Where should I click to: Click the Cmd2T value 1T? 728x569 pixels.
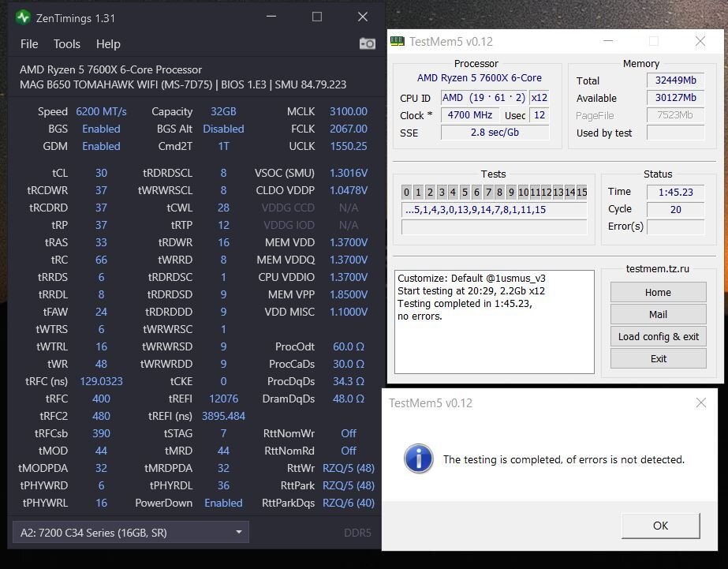[x=223, y=146]
